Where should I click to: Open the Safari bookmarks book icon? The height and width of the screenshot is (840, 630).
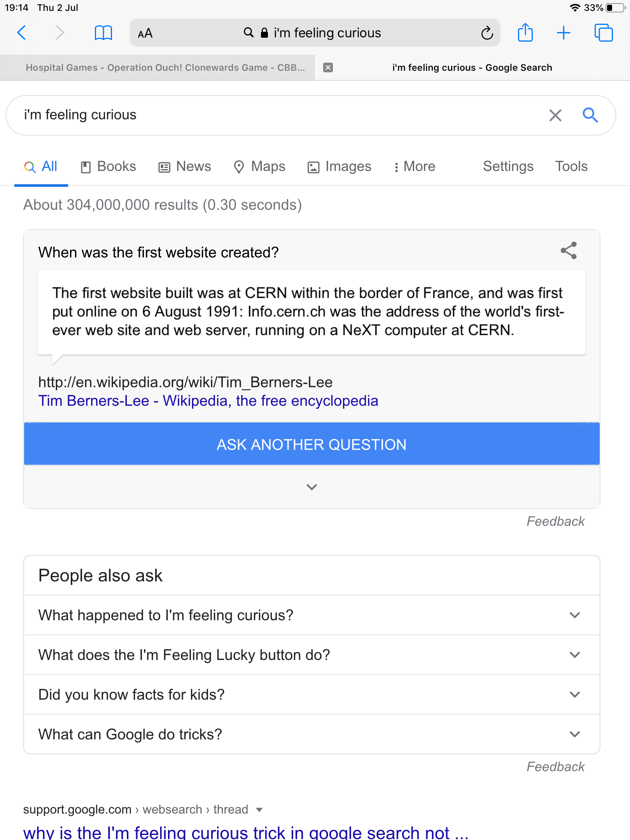(103, 33)
